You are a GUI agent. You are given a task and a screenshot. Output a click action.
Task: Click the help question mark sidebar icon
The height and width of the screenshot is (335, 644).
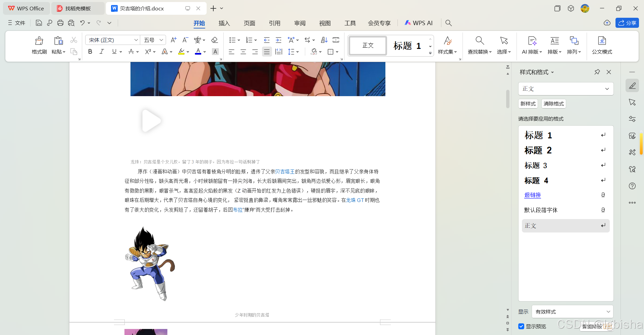click(x=632, y=186)
